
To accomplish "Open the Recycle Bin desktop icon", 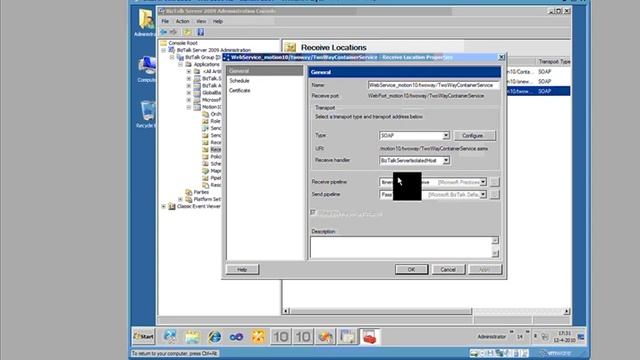I will pyautogui.click(x=147, y=114).
